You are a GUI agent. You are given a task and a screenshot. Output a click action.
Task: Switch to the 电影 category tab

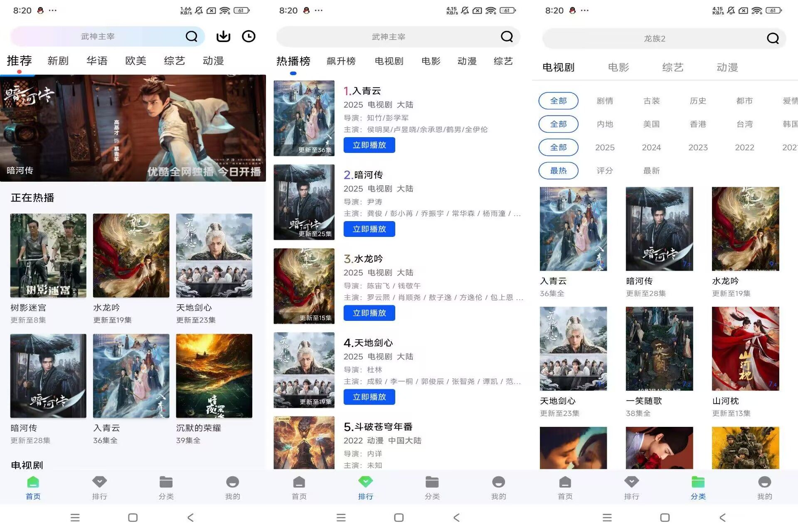coord(618,67)
